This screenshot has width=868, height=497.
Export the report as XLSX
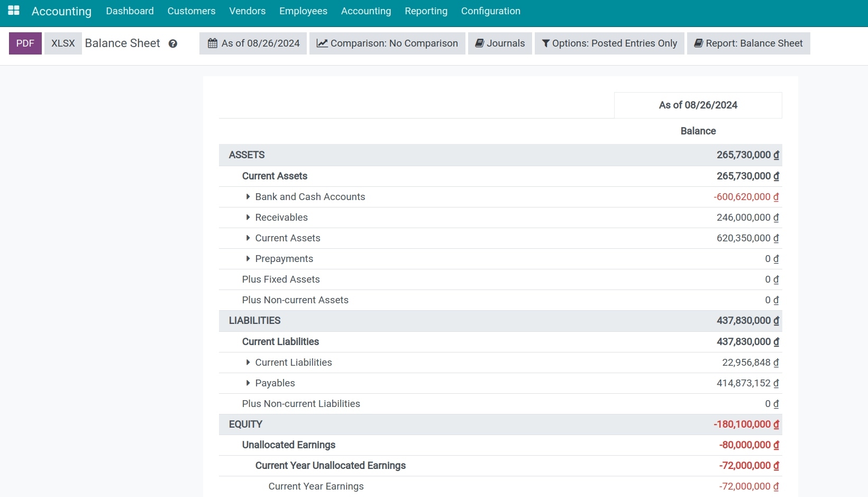tap(63, 43)
